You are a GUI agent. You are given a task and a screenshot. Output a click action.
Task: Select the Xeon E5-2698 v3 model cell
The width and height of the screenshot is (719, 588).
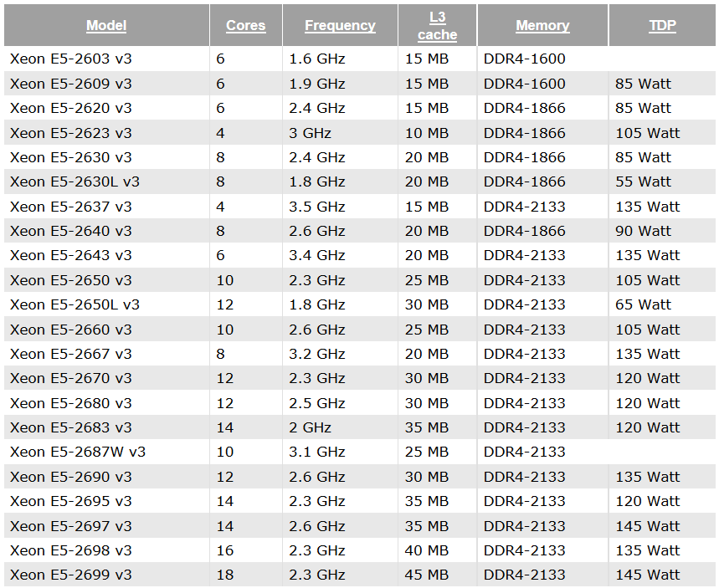click(71, 550)
